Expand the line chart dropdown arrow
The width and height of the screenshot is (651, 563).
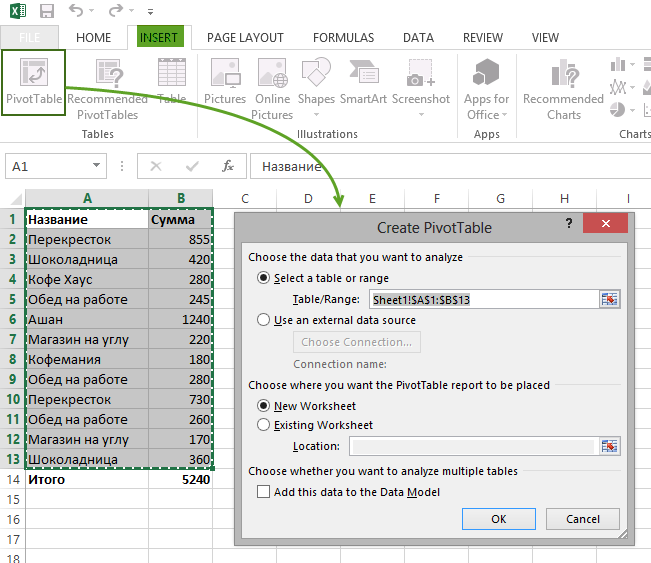(x=632, y=88)
